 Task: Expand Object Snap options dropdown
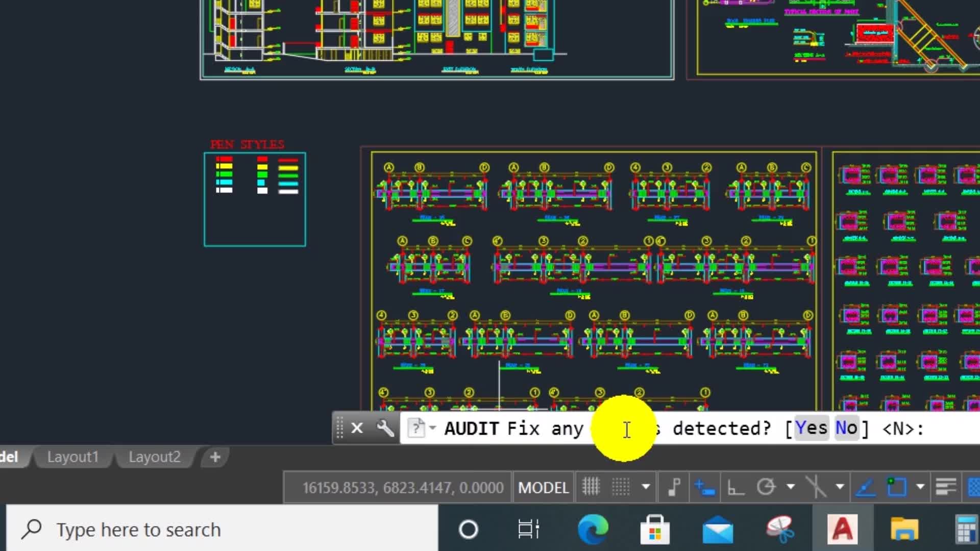920,487
